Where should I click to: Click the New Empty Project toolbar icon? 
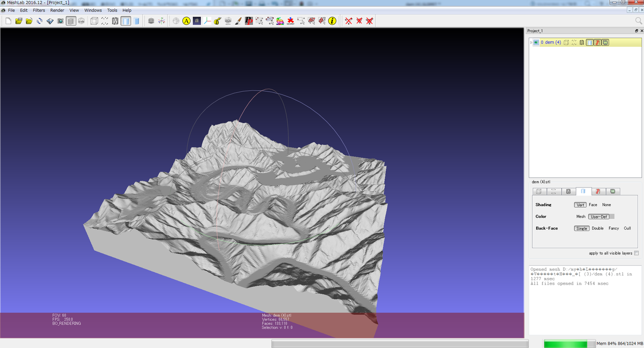pyautogui.click(x=8, y=21)
